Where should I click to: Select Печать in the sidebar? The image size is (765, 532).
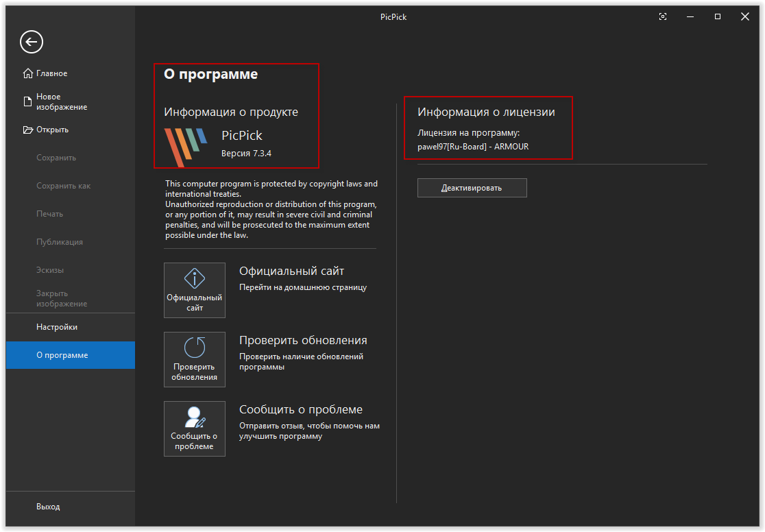click(x=70, y=214)
